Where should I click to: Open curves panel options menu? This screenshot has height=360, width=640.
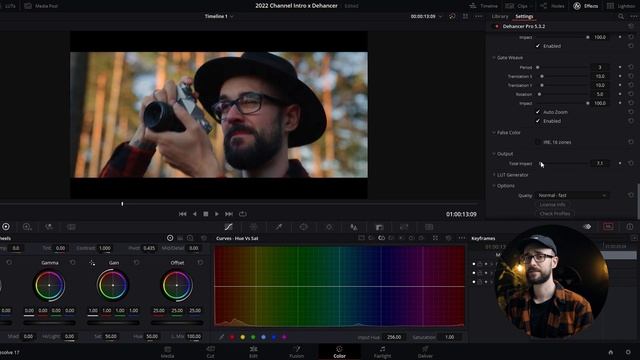coord(462,238)
